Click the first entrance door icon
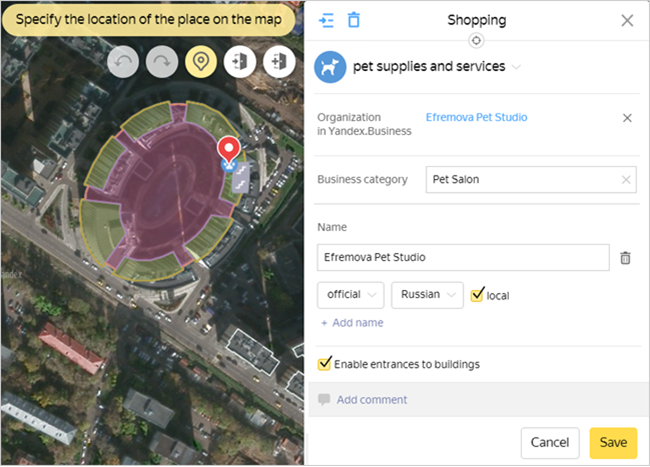650x467 pixels. click(240, 62)
